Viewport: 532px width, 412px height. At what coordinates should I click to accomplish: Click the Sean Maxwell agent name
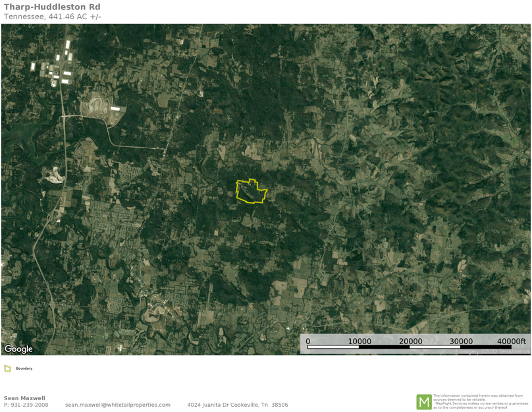(24, 398)
